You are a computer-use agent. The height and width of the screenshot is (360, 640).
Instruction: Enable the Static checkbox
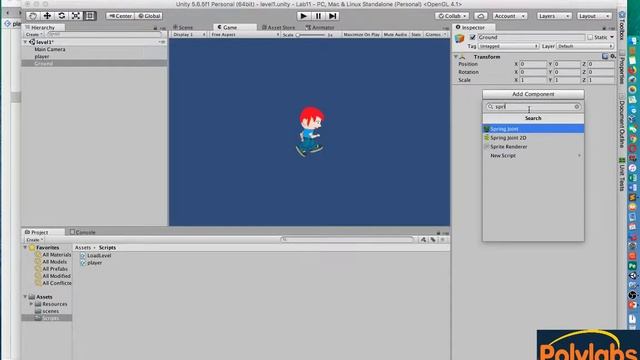click(590, 37)
